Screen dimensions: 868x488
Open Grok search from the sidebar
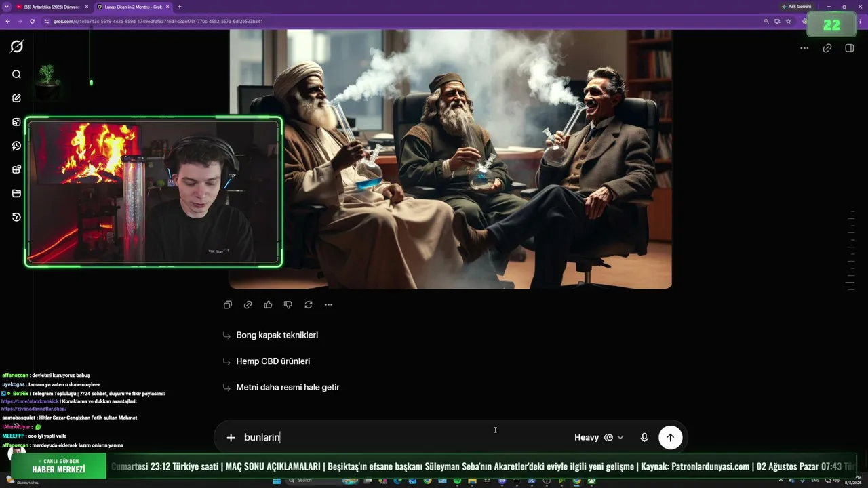click(x=17, y=75)
